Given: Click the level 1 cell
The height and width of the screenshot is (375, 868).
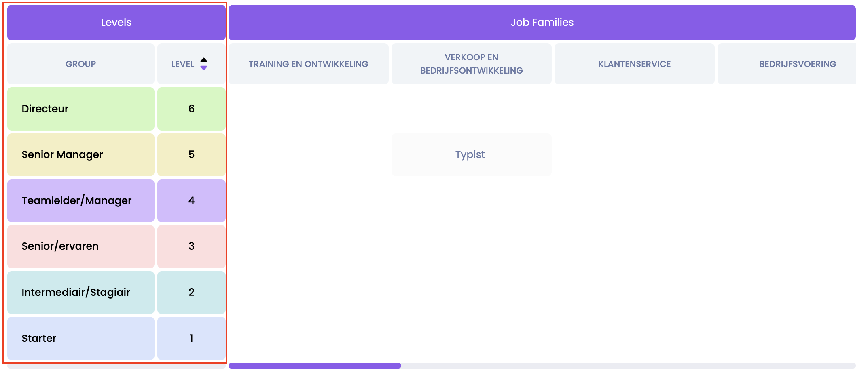Looking at the screenshot, I should pos(191,338).
